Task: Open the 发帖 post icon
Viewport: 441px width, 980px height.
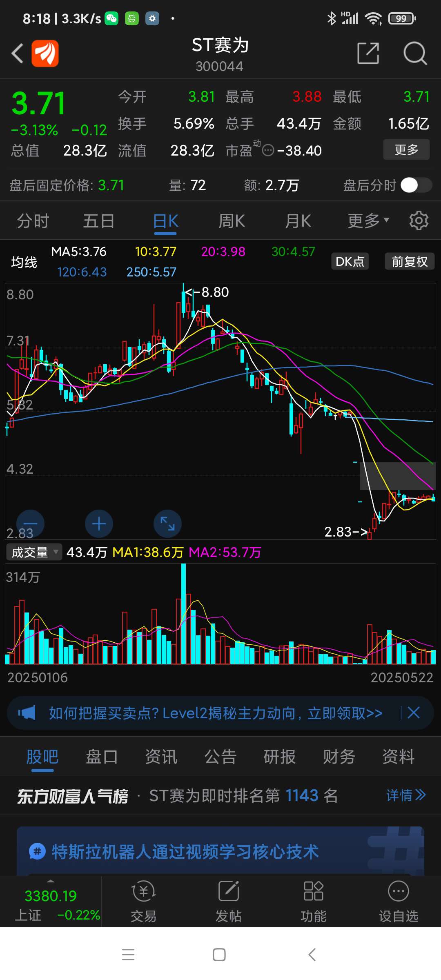Action: 229,902
